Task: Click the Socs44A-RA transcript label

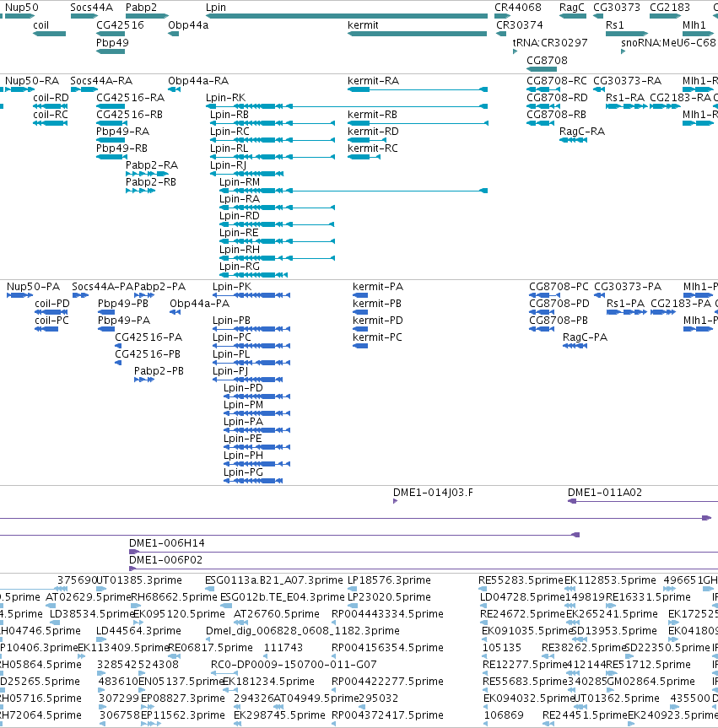Action: (101, 81)
